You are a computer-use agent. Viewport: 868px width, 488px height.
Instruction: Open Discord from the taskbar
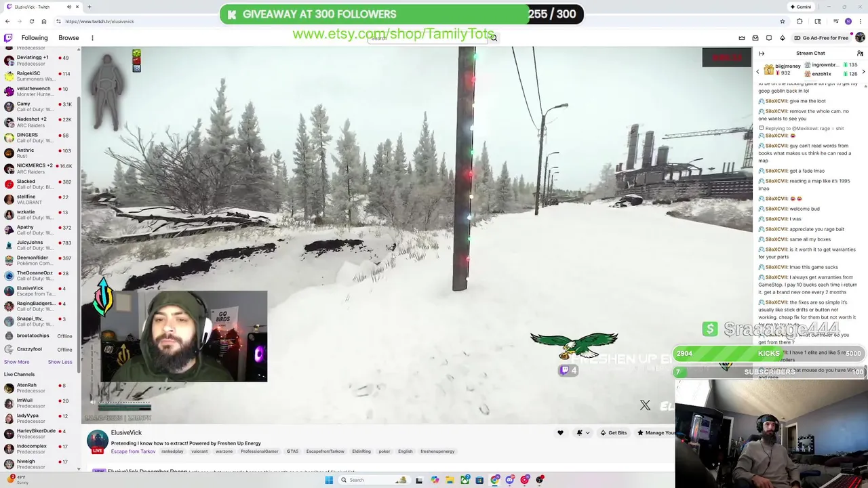coord(510,480)
